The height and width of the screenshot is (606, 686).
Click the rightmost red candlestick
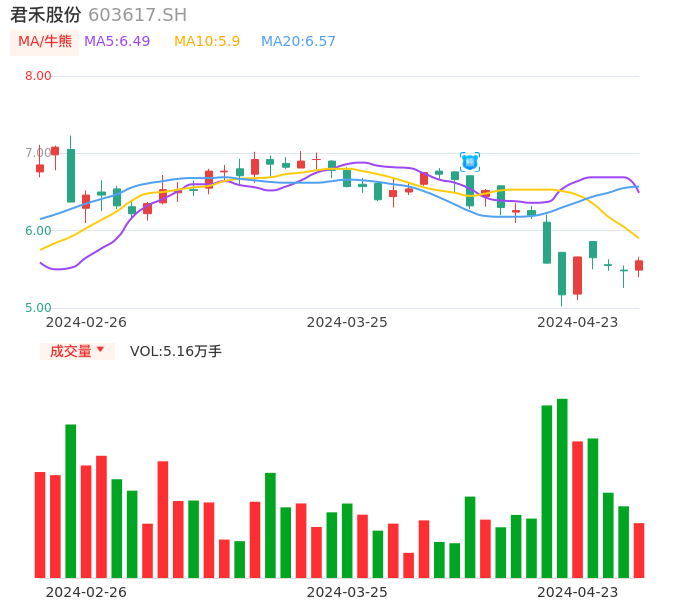[x=639, y=265]
